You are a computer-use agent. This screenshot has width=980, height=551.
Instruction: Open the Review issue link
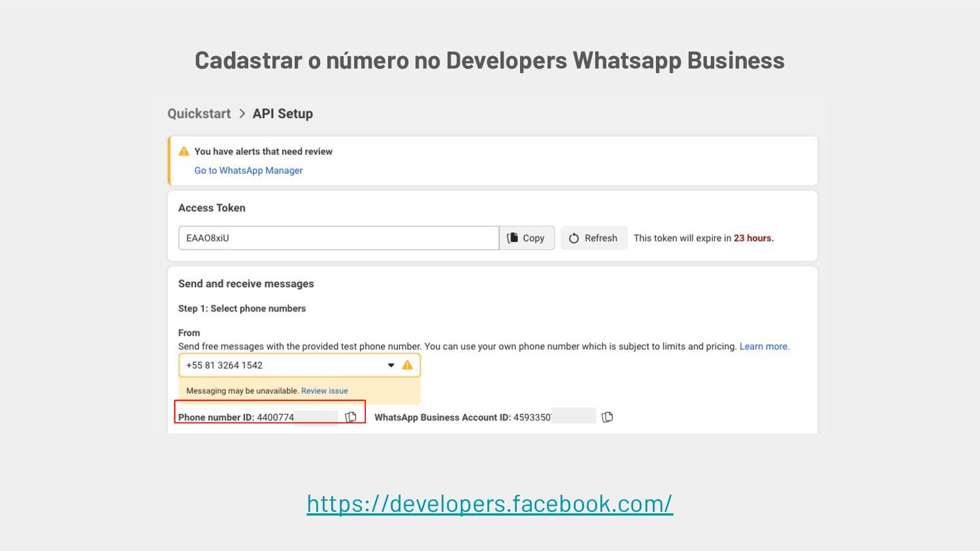point(325,391)
